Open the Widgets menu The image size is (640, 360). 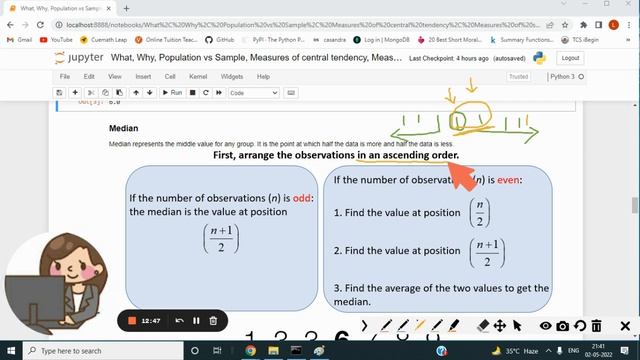point(232,76)
